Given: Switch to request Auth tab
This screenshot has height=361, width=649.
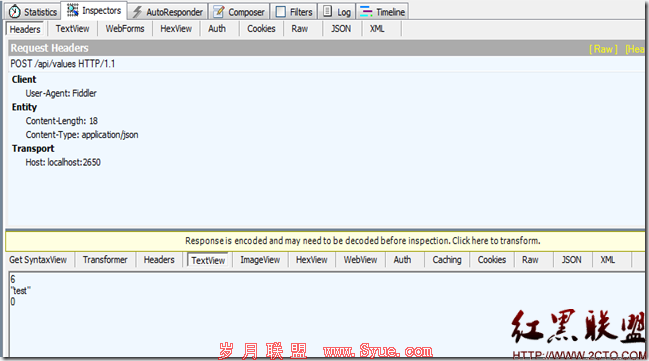Looking at the screenshot, I should pos(217,29).
